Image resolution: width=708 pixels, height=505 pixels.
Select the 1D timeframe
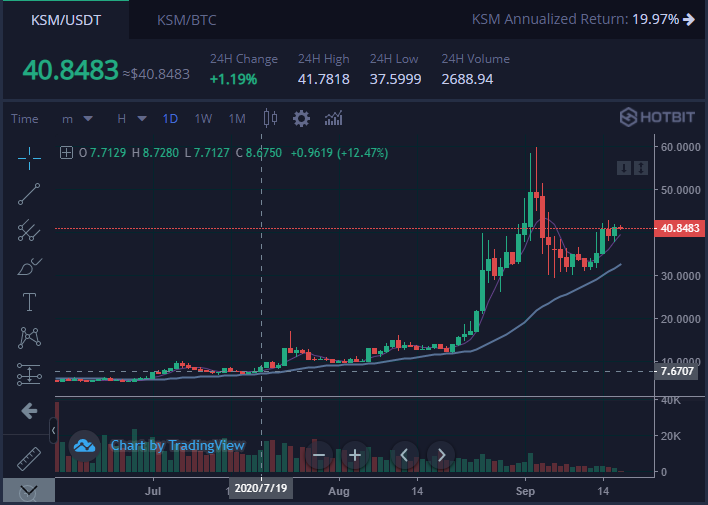pyautogui.click(x=170, y=119)
